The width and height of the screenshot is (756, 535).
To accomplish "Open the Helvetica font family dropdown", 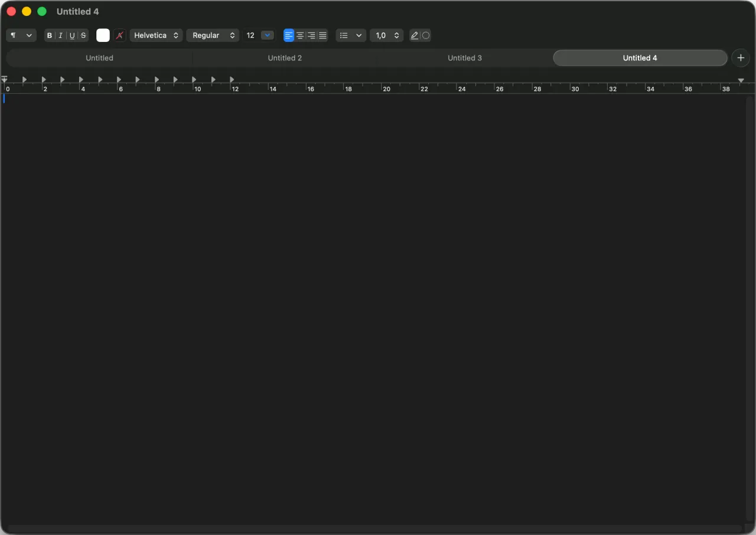I will 156,35.
